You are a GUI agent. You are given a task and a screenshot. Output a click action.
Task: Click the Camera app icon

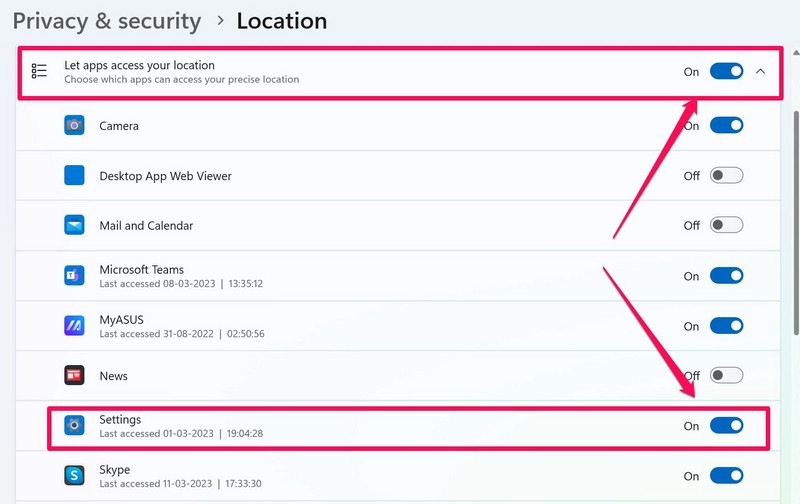(74, 126)
